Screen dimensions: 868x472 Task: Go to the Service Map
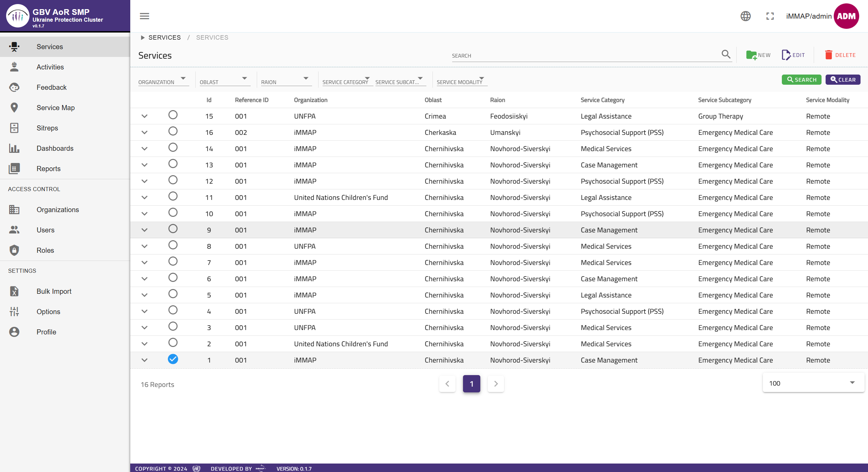pyautogui.click(x=55, y=107)
